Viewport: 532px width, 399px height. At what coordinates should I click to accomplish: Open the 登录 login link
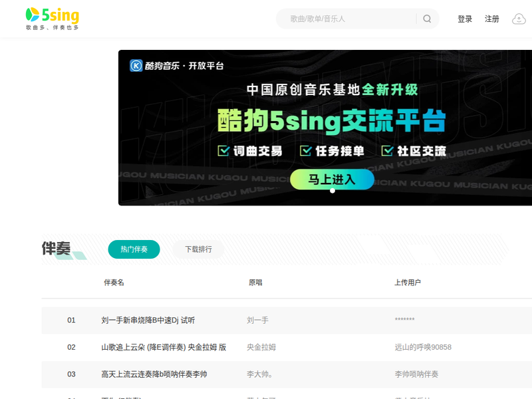(465, 19)
